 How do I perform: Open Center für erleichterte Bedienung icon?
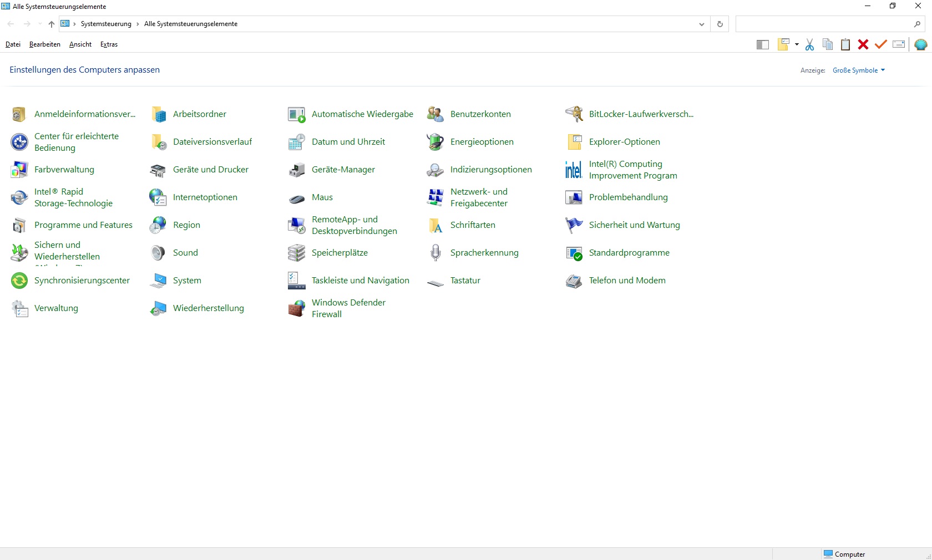[19, 142]
